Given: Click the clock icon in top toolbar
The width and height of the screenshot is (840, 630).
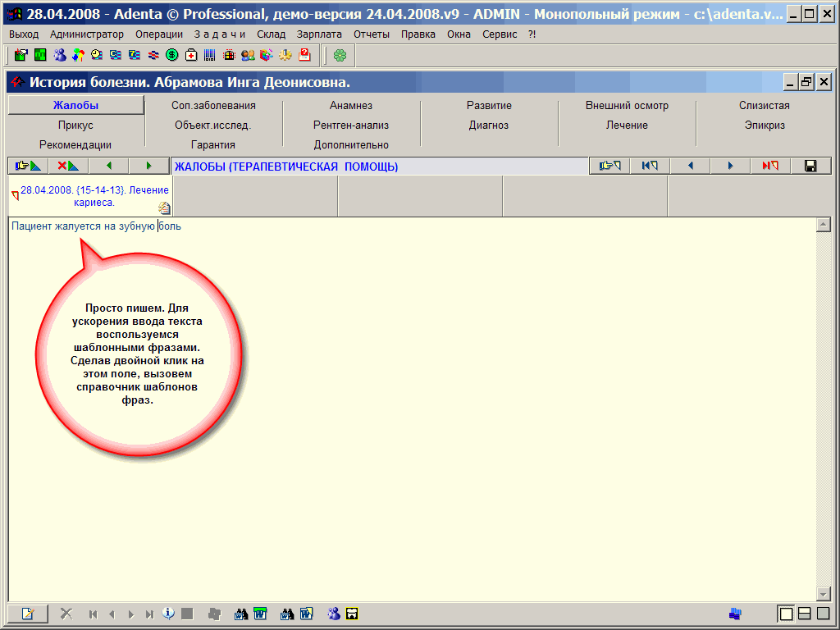Looking at the screenshot, I should 97,55.
